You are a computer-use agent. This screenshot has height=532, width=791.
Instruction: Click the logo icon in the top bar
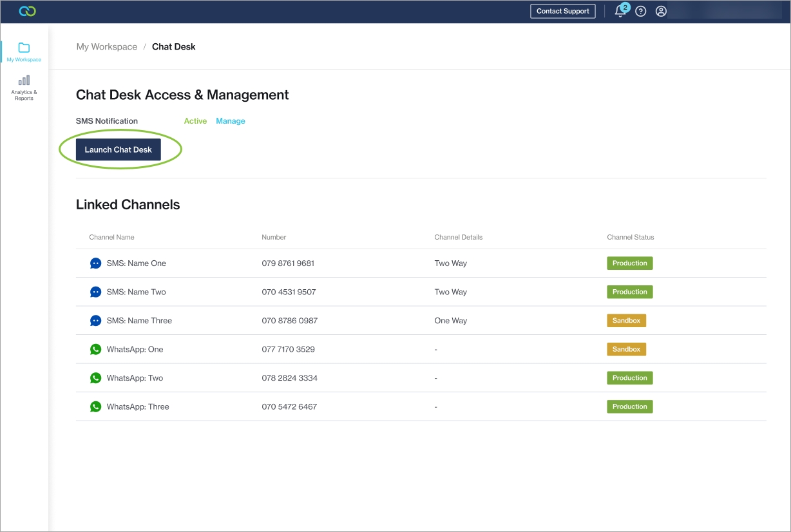27,11
